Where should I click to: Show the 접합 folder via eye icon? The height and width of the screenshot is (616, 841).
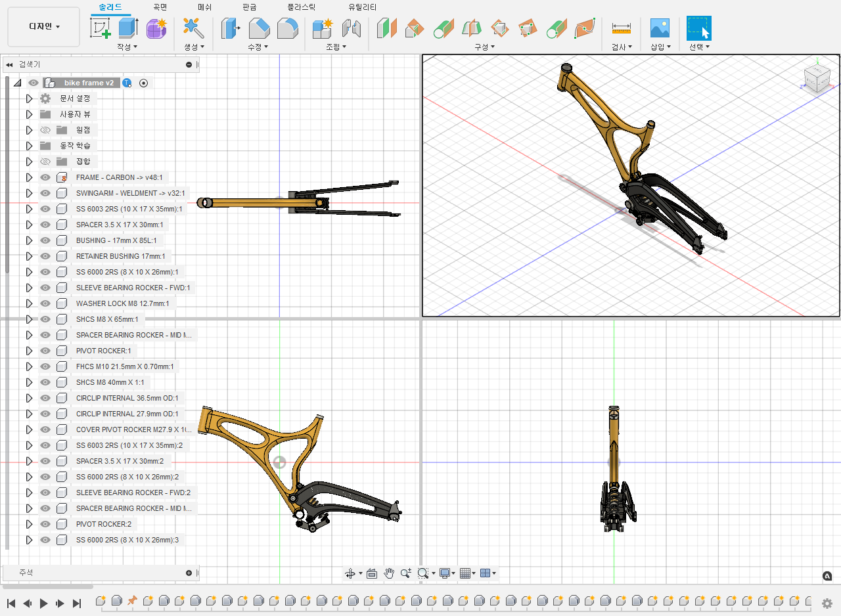click(45, 162)
